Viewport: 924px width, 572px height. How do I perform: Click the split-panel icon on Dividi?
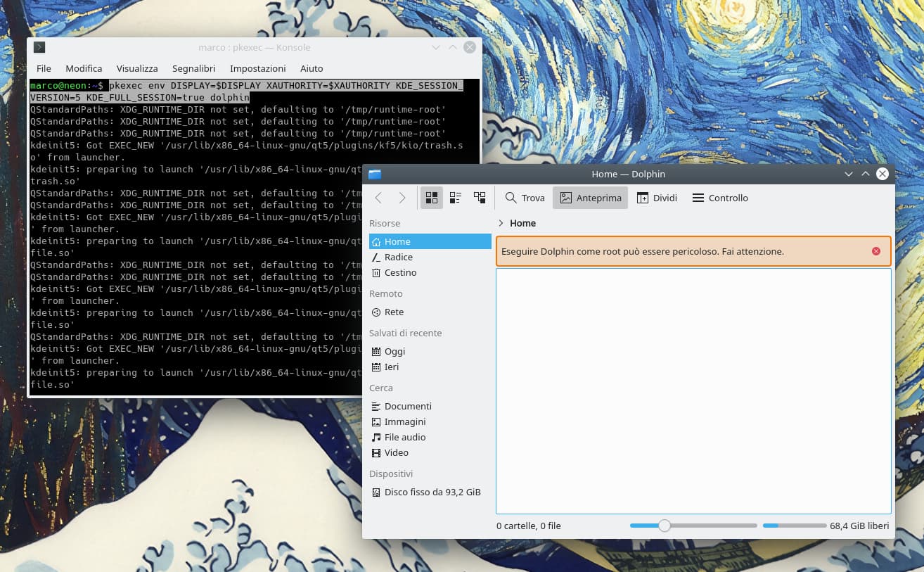[x=642, y=198]
